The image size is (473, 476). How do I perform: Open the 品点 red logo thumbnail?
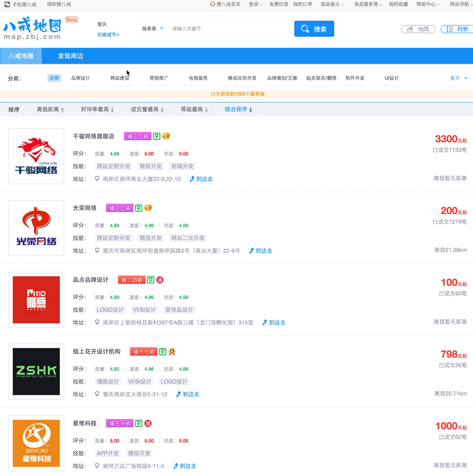click(36, 300)
